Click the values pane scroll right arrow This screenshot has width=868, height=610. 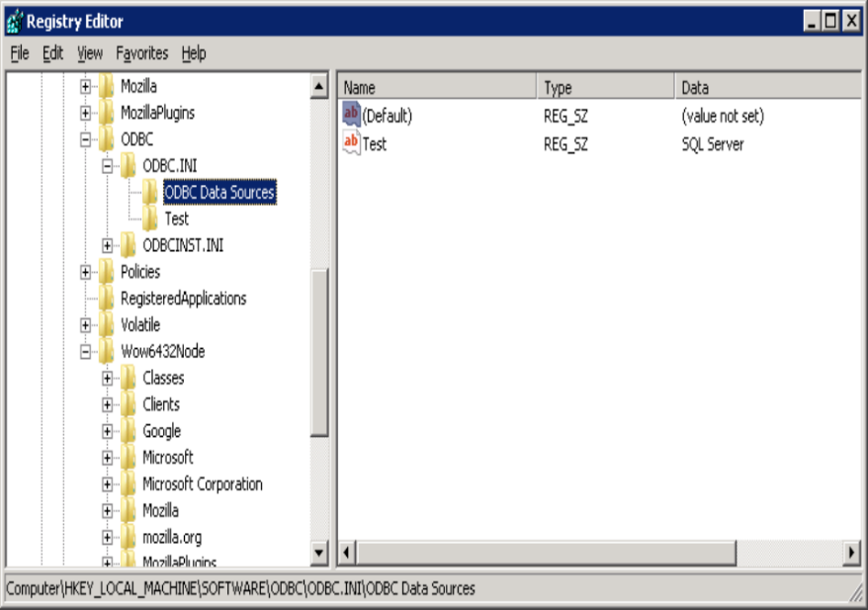coord(851,553)
